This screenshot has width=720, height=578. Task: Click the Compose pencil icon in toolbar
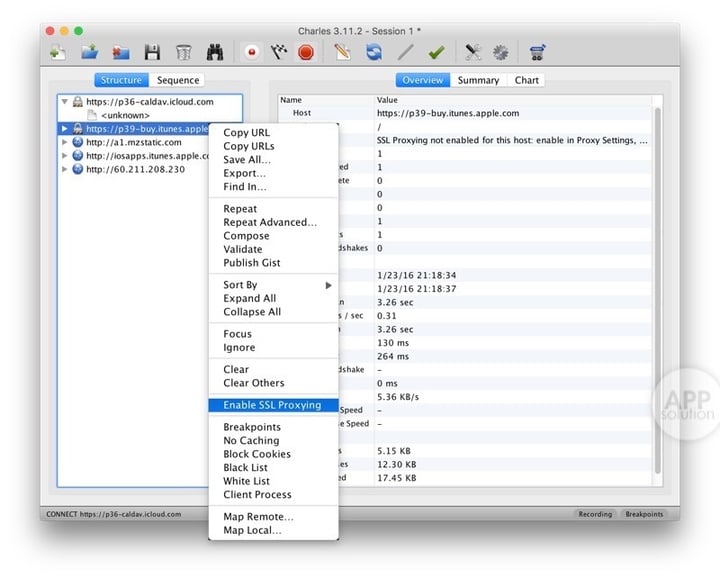[x=343, y=52]
